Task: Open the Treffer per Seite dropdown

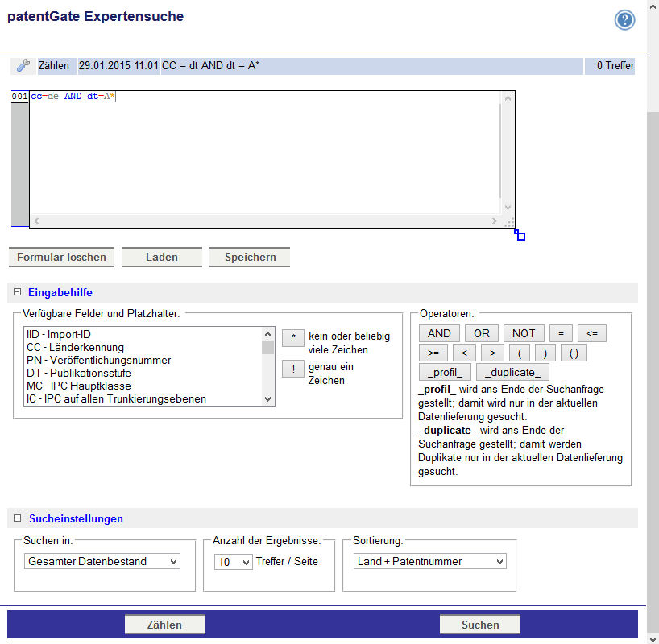Action: (x=234, y=562)
